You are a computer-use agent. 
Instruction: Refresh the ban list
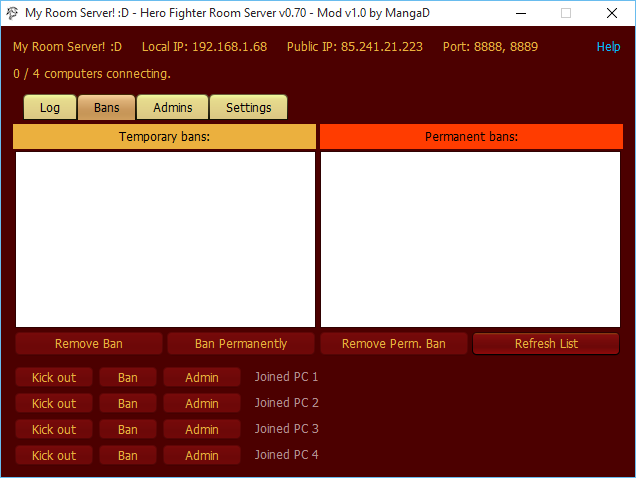(546, 344)
